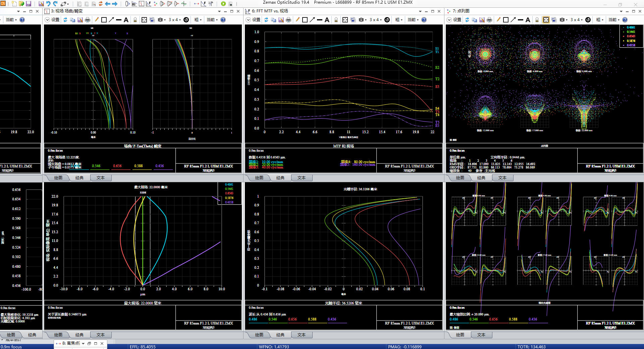Click WFNO: 1.41793 in status bar
This screenshot has width=644, height=349.
coord(274,347)
